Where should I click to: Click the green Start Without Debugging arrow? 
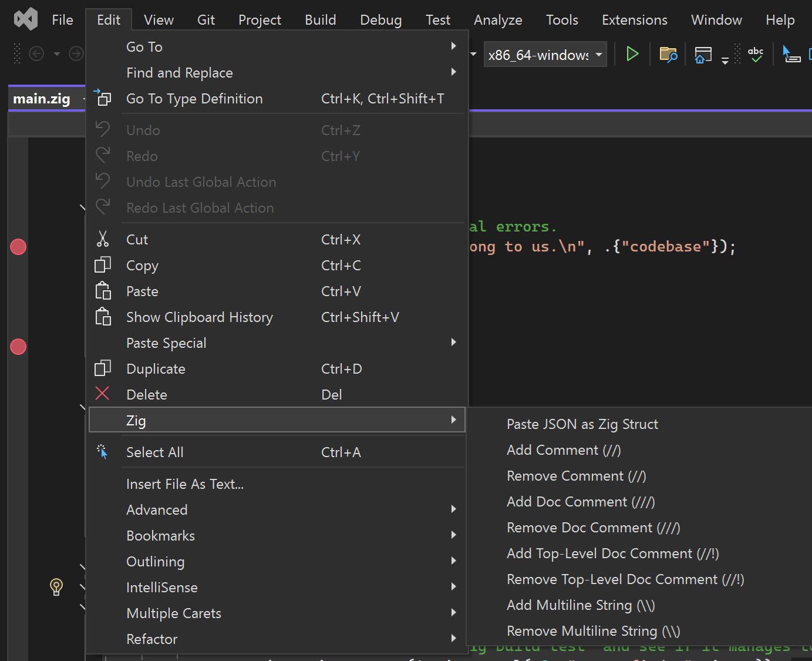632,54
